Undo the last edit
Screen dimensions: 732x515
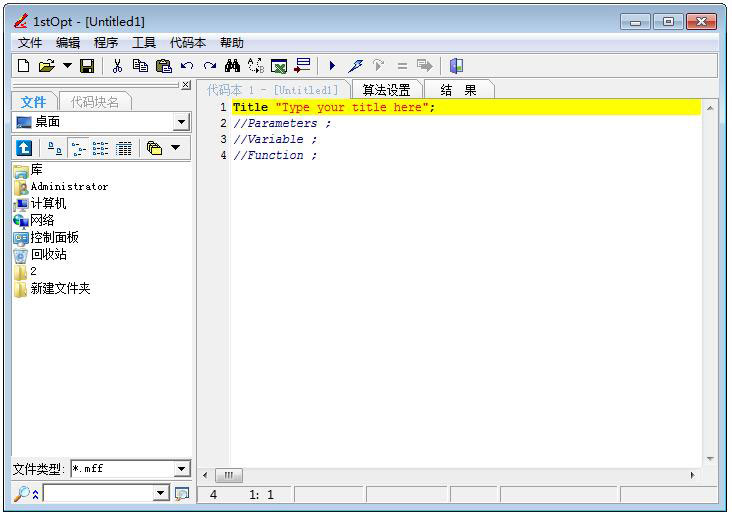[x=187, y=66]
